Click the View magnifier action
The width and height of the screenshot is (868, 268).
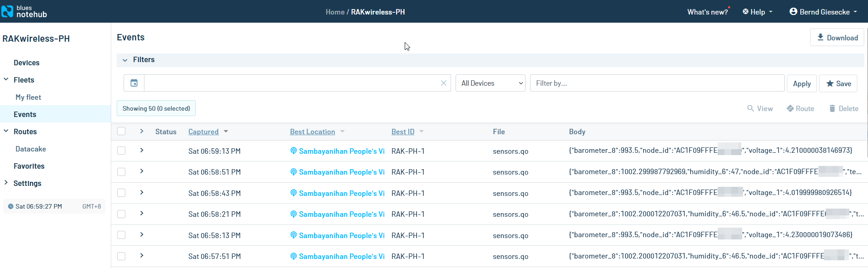760,108
